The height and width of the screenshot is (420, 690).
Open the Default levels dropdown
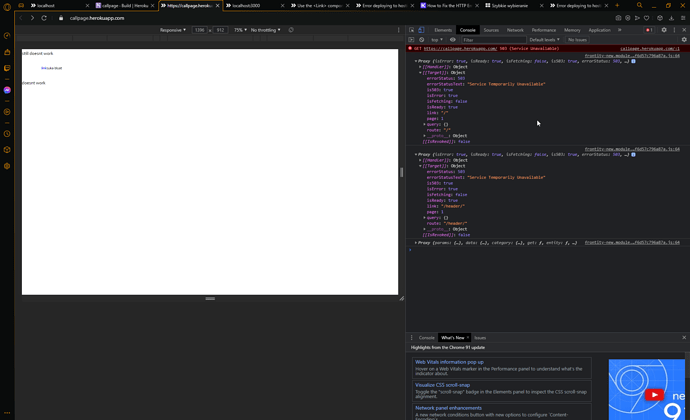545,40
